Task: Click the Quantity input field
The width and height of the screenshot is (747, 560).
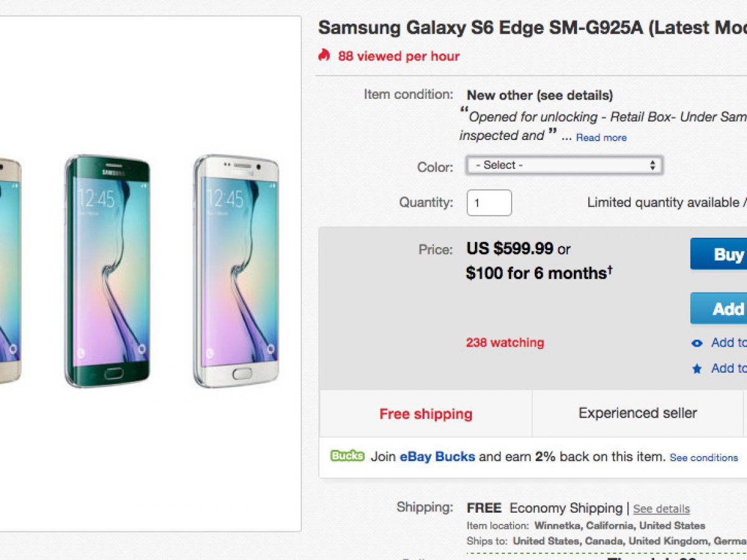Action: click(489, 203)
